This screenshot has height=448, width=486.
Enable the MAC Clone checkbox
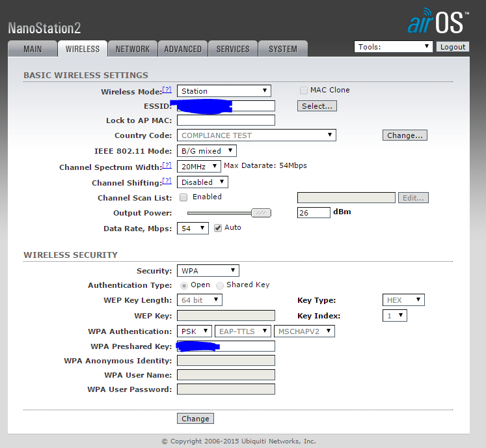[304, 91]
